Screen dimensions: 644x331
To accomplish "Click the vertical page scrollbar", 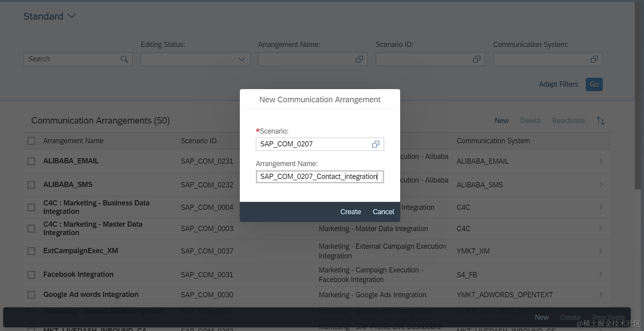I will [638, 96].
